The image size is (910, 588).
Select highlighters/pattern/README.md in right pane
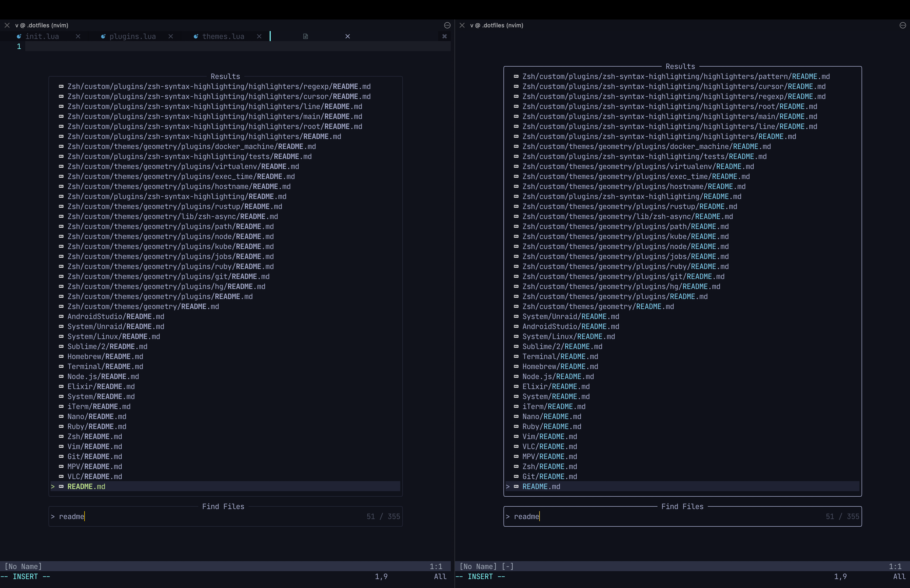[x=676, y=76]
